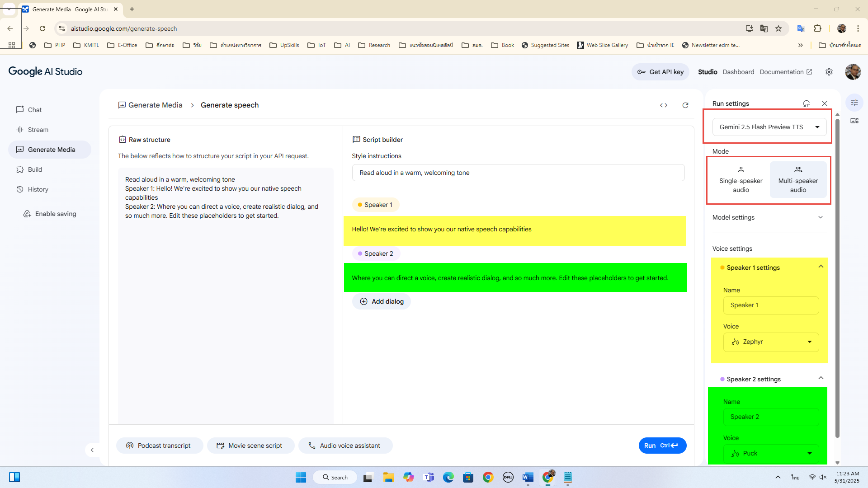The height and width of the screenshot is (488, 868).
Task: Close the Run settings panel
Action: coord(825,103)
